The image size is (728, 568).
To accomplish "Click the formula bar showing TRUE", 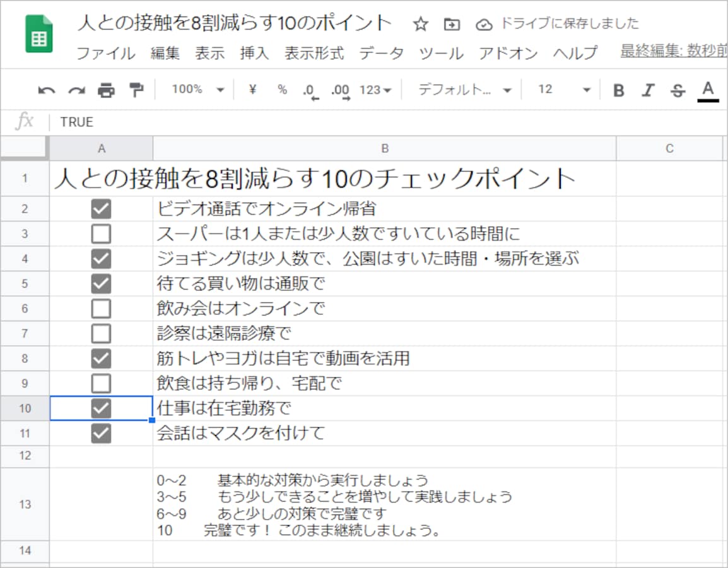I will tap(388, 122).
